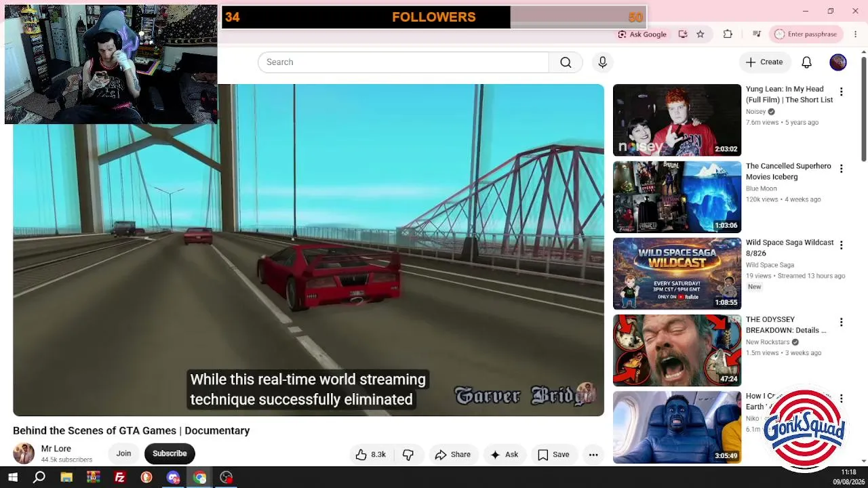Open 'Wild Space Saga Wildcast 8/826' title
Screen dimensions: 868x488
coord(789,248)
